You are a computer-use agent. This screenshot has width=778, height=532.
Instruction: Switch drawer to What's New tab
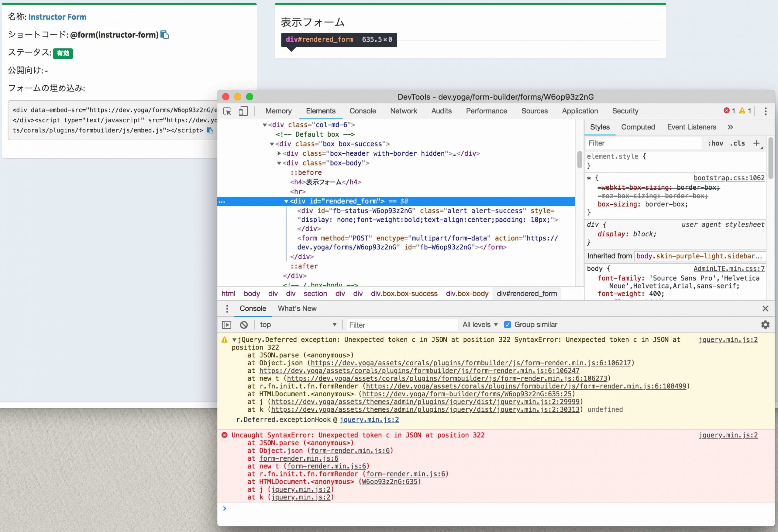tap(297, 309)
